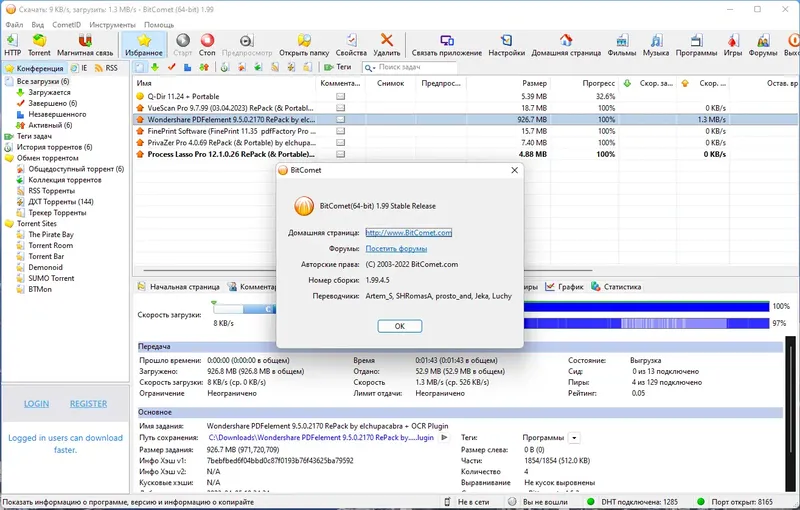
Task: Switch to the RSS sidebar tab
Action: click(x=106, y=68)
